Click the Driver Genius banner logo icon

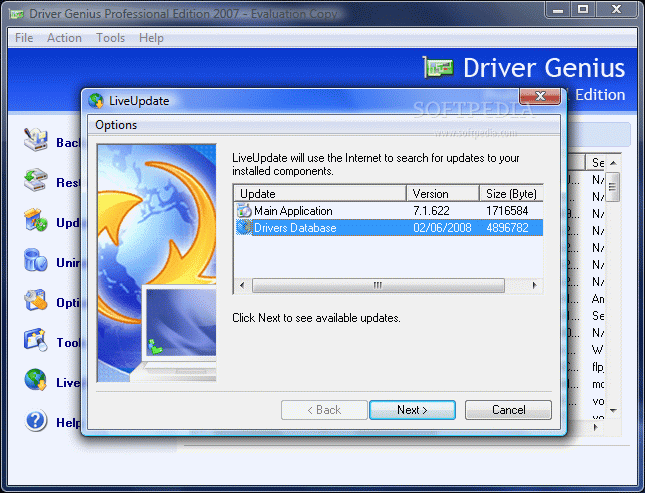point(439,67)
